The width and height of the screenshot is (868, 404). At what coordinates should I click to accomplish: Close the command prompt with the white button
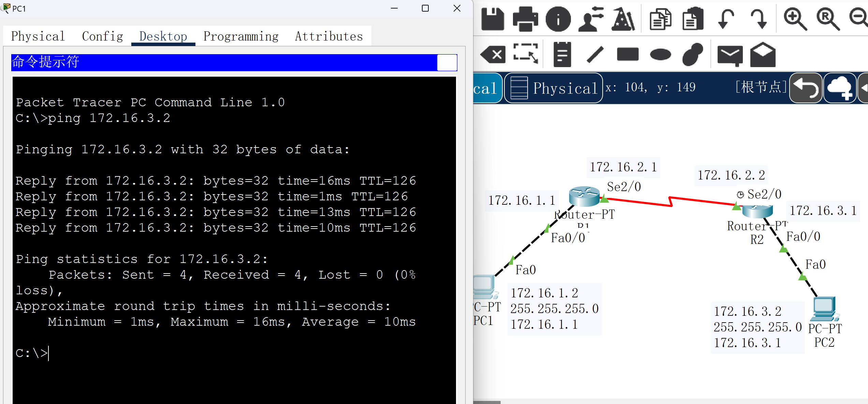click(x=447, y=63)
